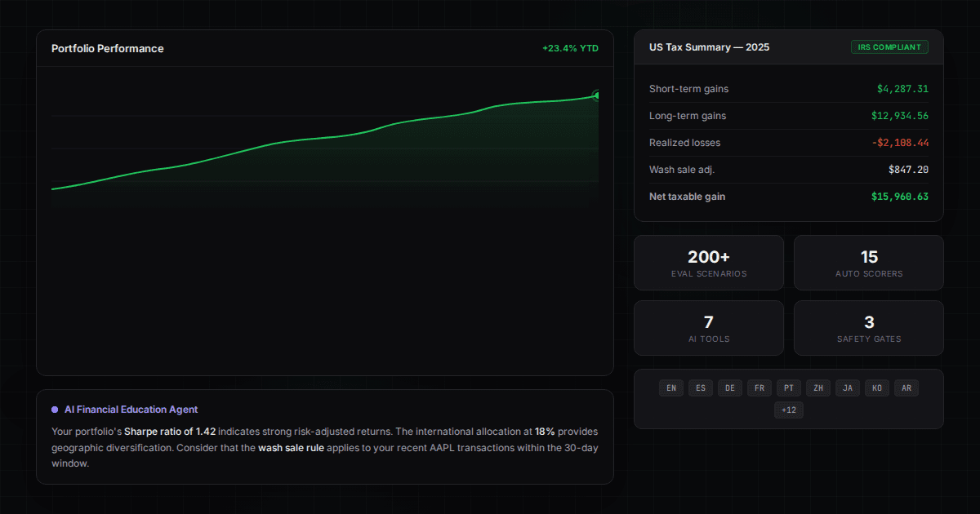The height and width of the screenshot is (514, 980).
Task: Click the Net taxable gain row
Action: (788, 196)
